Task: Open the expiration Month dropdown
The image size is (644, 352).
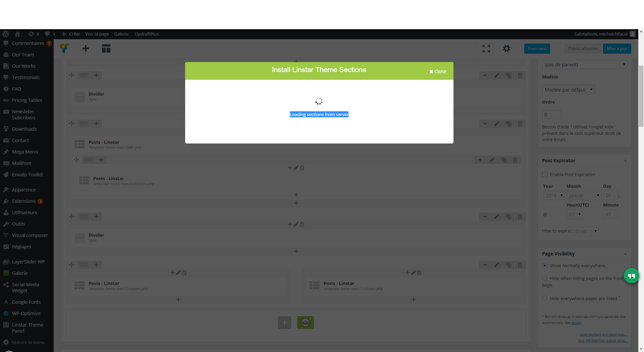Action: coord(584,195)
